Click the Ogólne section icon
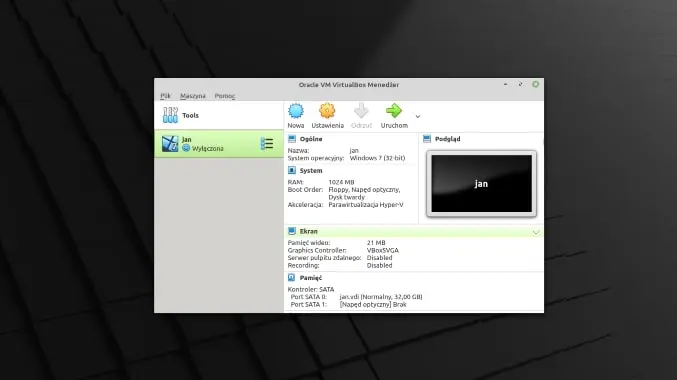This screenshot has height=380, width=677. pyautogui.click(x=292, y=139)
